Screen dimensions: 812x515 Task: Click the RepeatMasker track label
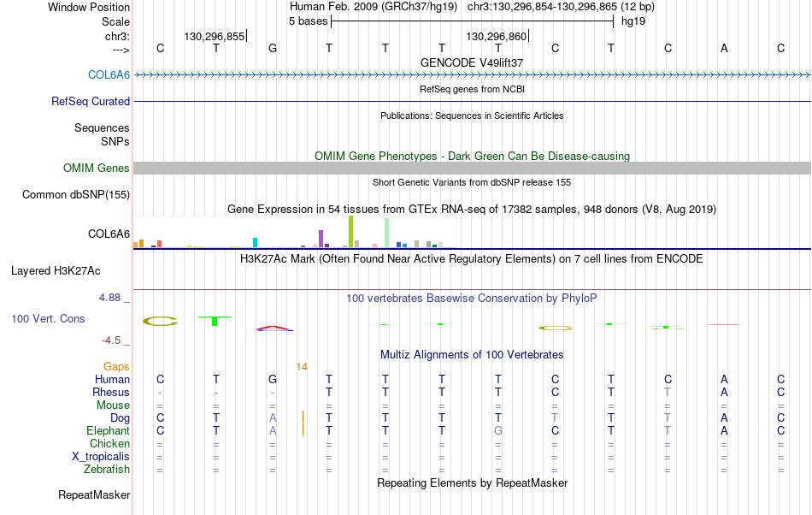[94, 494]
